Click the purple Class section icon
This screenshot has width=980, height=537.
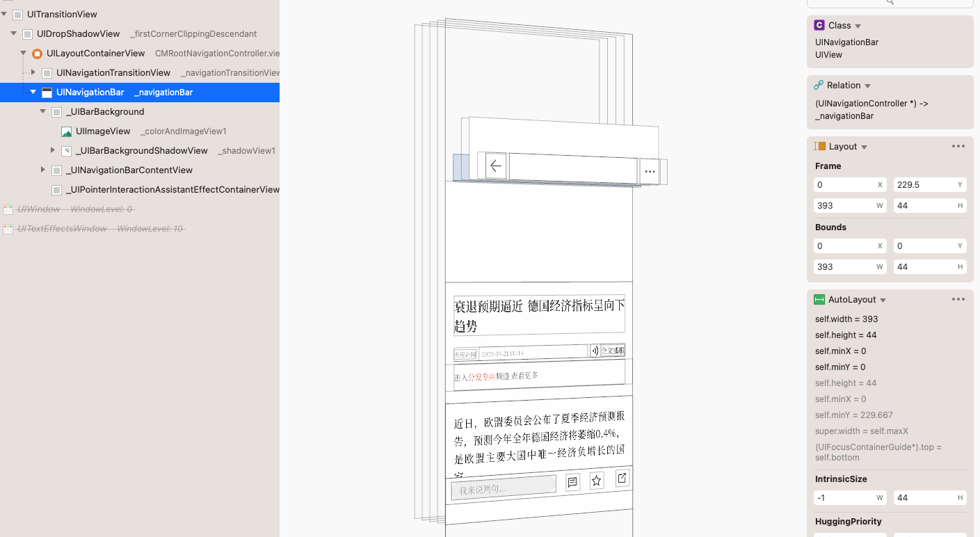[x=819, y=25]
